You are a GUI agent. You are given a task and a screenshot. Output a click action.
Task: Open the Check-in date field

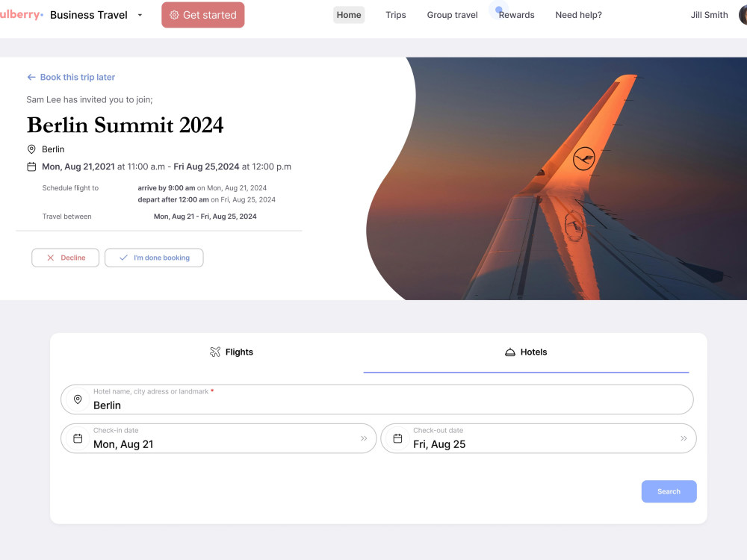(219, 438)
